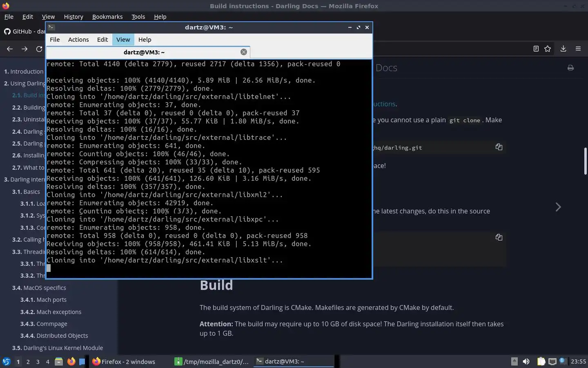Open the 2. Using Darling sidebar chapter

[x=25, y=83]
